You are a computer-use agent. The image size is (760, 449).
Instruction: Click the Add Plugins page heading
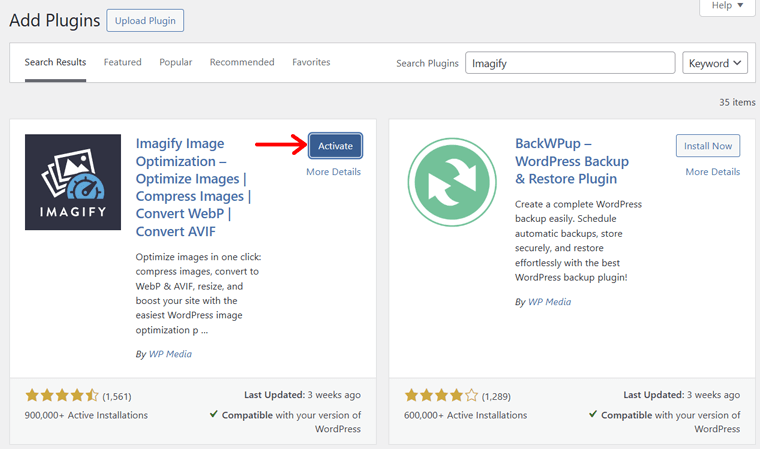pyautogui.click(x=55, y=20)
